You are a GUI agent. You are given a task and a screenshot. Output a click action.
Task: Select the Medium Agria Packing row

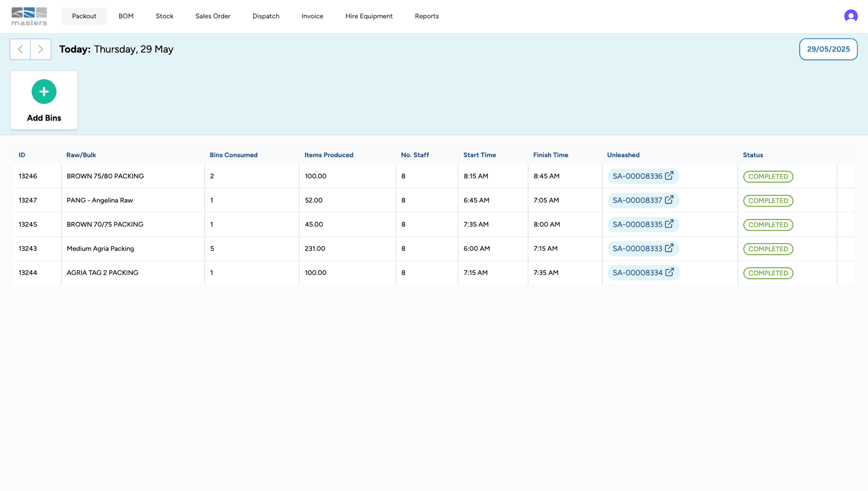(100, 248)
